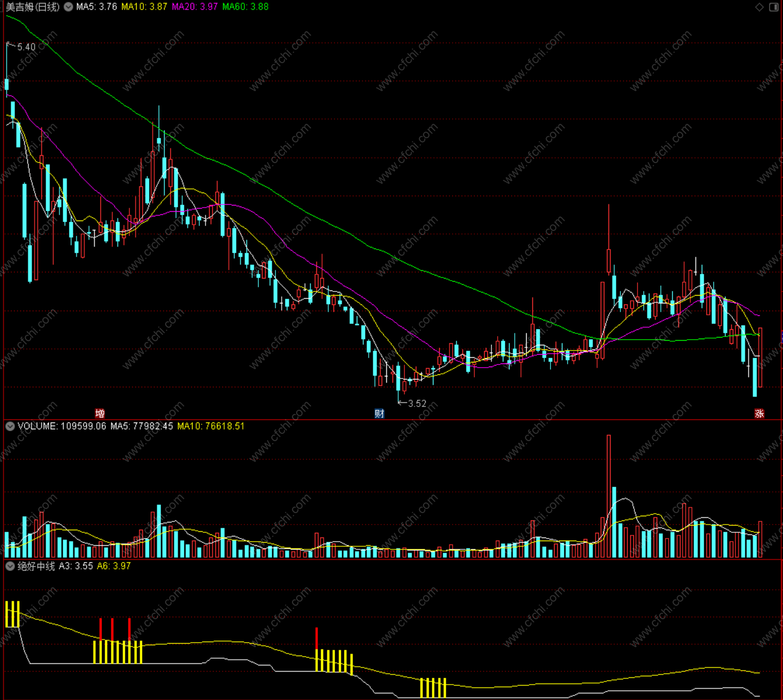Click the 绝好中线 indicator name
Image resolution: width=783 pixels, height=700 pixels.
tap(36, 566)
